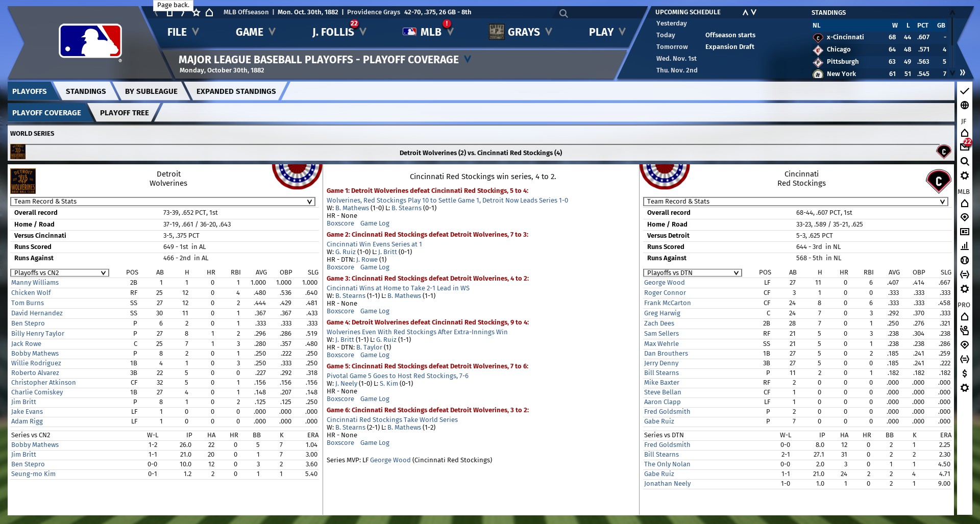Open the globe icon in the right sidebar
The height and width of the screenshot is (524, 980).
click(x=964, y=105)
